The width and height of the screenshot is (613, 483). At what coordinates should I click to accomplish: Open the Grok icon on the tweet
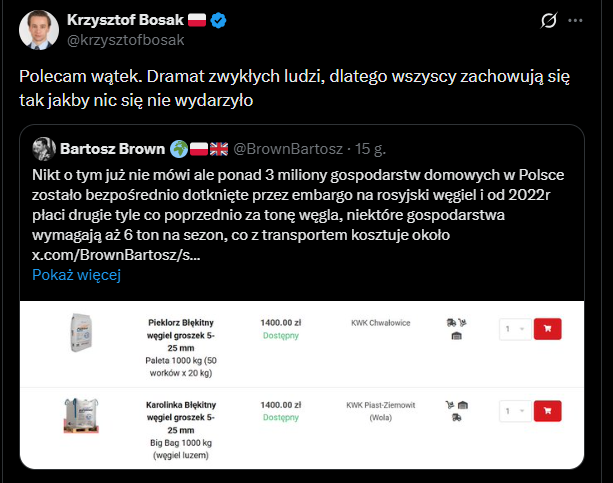pos(548,21)
